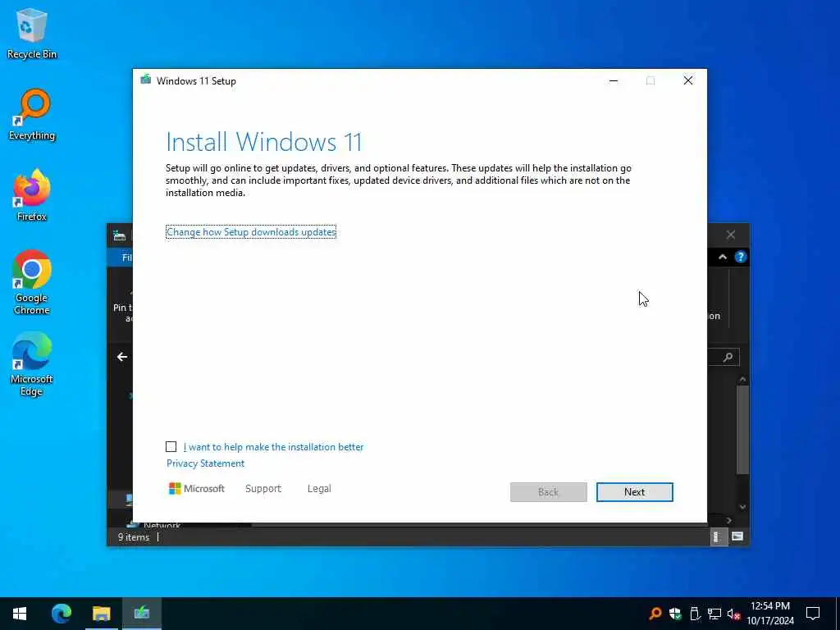Open Windows Security tray icon

(x=675, y=614)
